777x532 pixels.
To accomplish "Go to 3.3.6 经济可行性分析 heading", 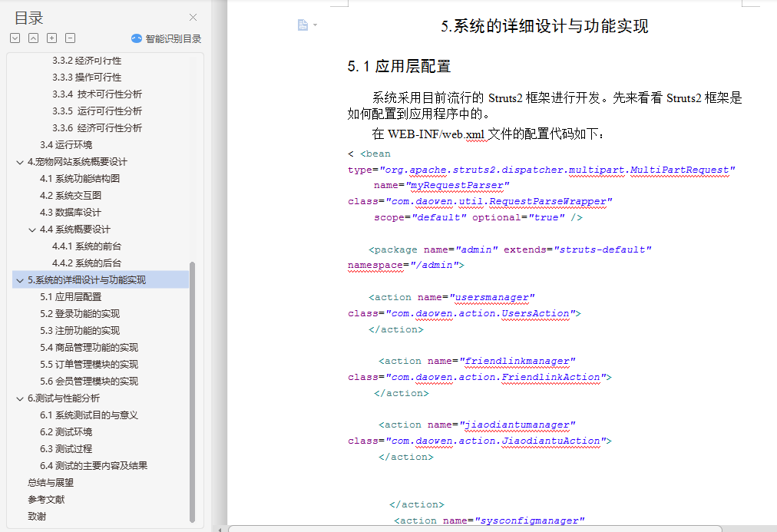I will [97, 127].
